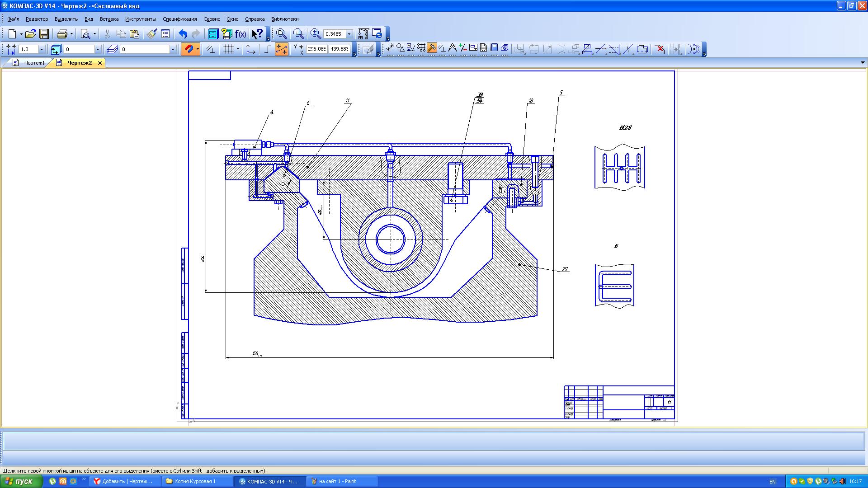Image resolution: width=868 pixels, height=488 pixels.
Task: Click the Delete red X tool
Action: [x=660, y=49]
